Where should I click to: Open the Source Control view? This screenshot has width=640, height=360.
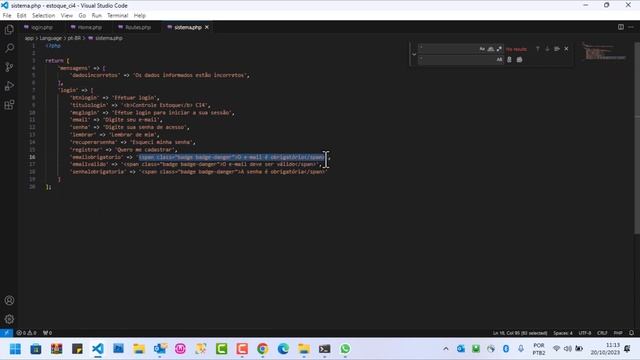[x=9, y=67]
